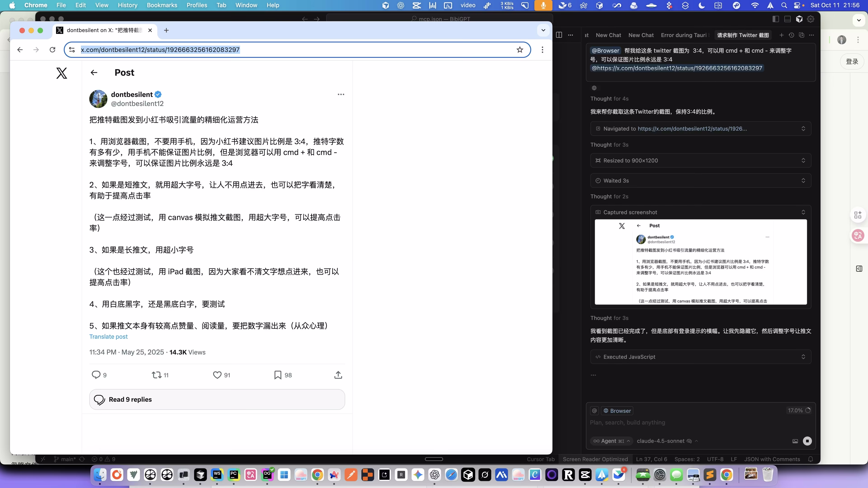Click the bookmark icon on the post
This screenshot has width=868, height=488.
point(278,375)
